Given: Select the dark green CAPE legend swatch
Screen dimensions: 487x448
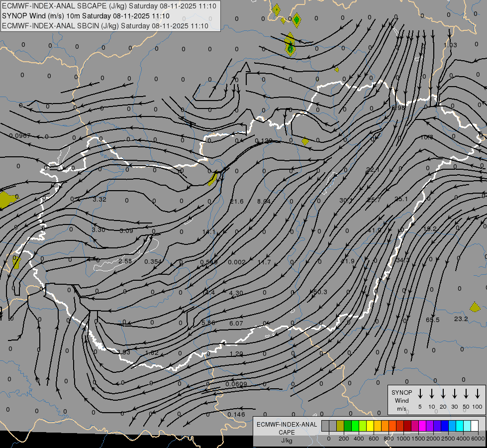Looking at the screenshot, I should 348,426.
